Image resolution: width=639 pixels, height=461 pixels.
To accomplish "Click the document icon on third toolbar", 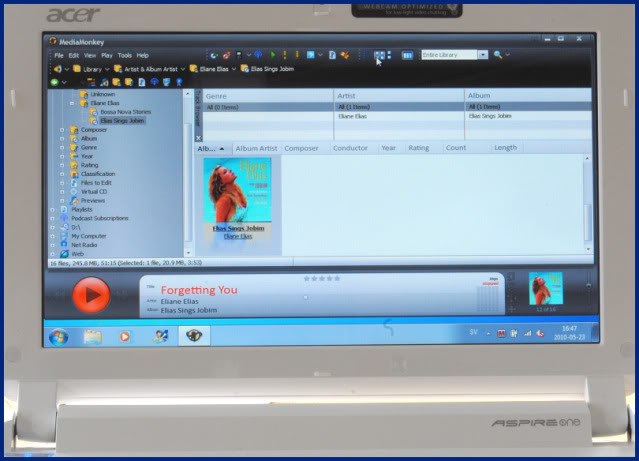I will 141,82.
